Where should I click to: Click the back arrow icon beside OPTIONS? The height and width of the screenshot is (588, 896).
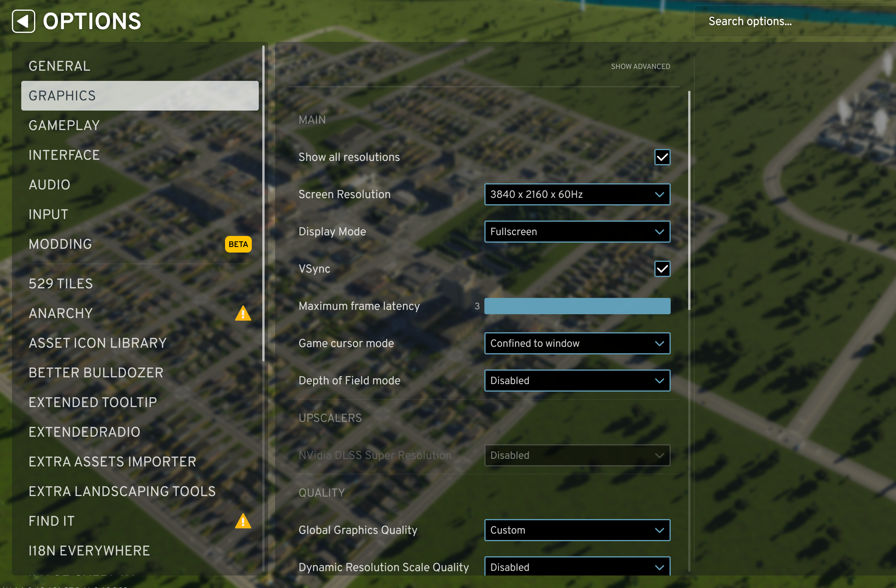[23, 21]
